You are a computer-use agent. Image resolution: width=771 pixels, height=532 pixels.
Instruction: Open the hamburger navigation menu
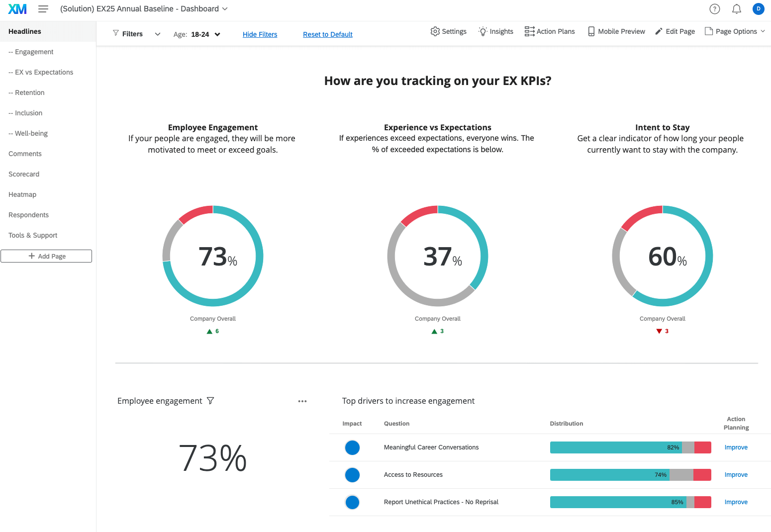coord(43,8)
